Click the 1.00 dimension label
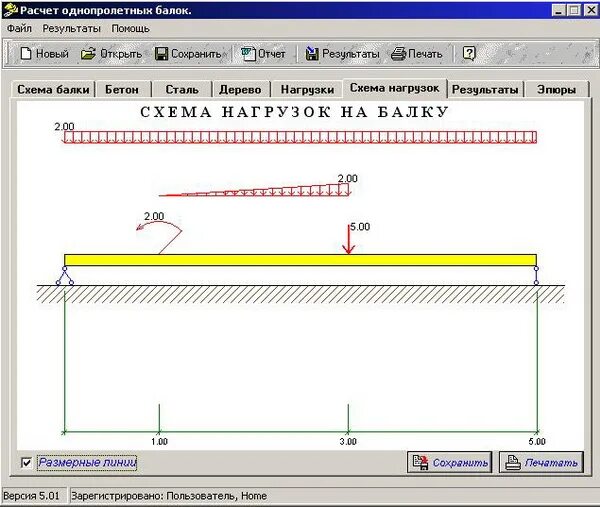 159,442
